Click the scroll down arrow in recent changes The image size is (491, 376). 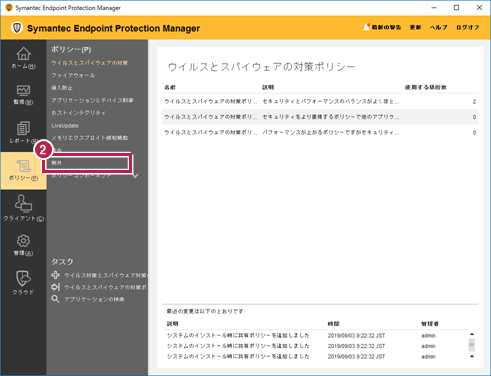(472, 356)
